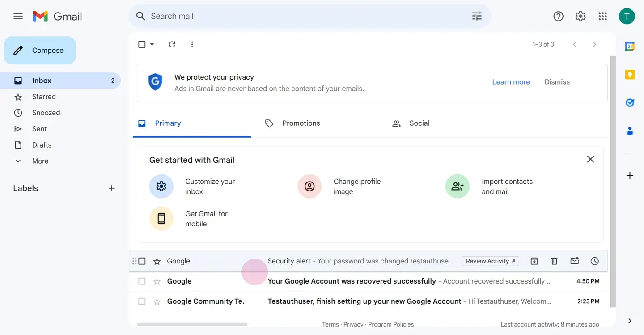Open the three-dot More options menu
The height and width of the screenshot is (335, 644).
pyautogui.click(x=192, y=44)
